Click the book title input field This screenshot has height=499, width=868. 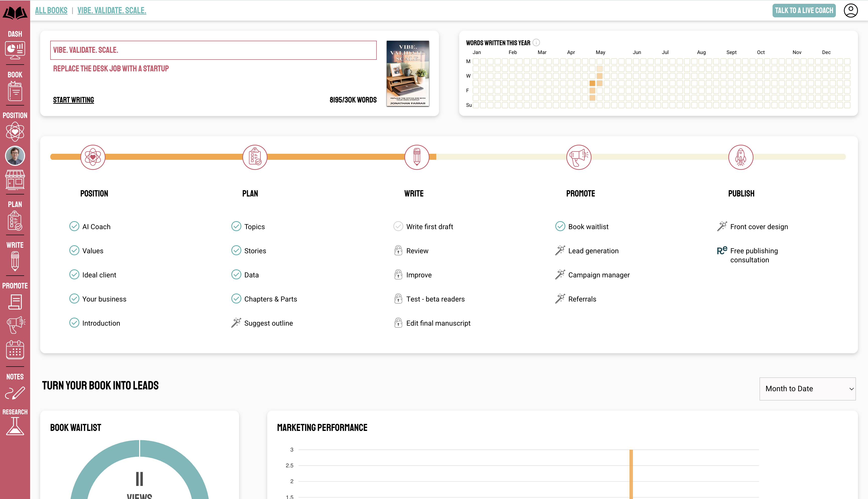(213, 50)
